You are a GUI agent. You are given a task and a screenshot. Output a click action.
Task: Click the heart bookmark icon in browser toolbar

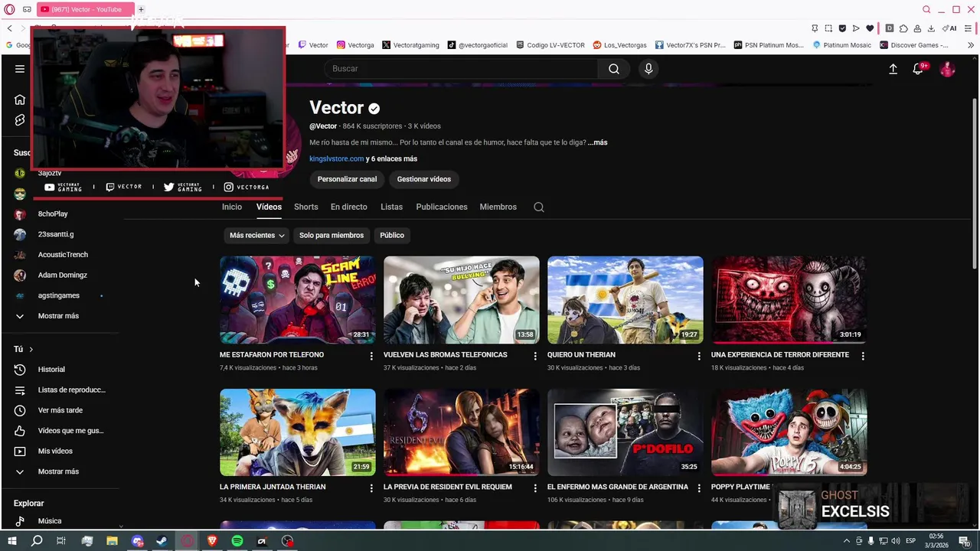pos(870,28)
